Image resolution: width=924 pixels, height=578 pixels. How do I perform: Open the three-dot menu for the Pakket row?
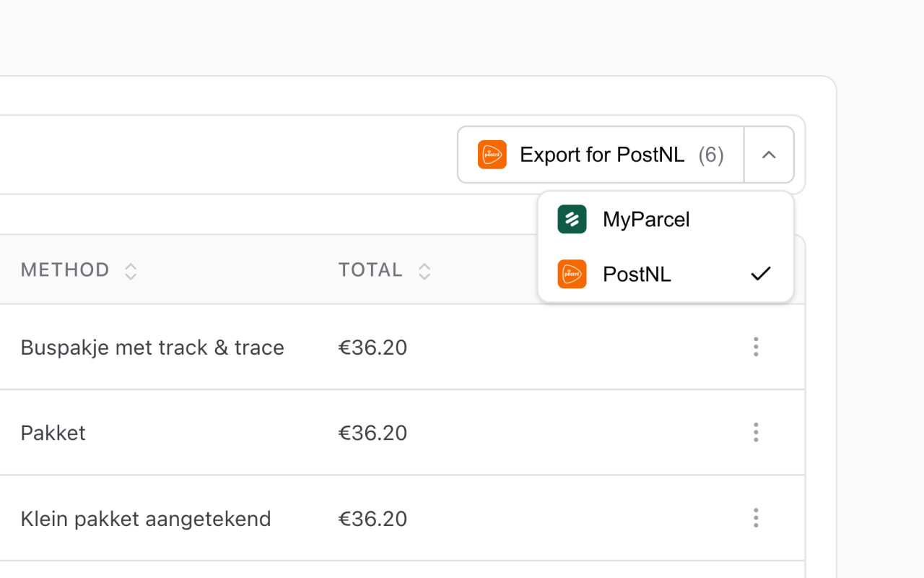(756, 432)
